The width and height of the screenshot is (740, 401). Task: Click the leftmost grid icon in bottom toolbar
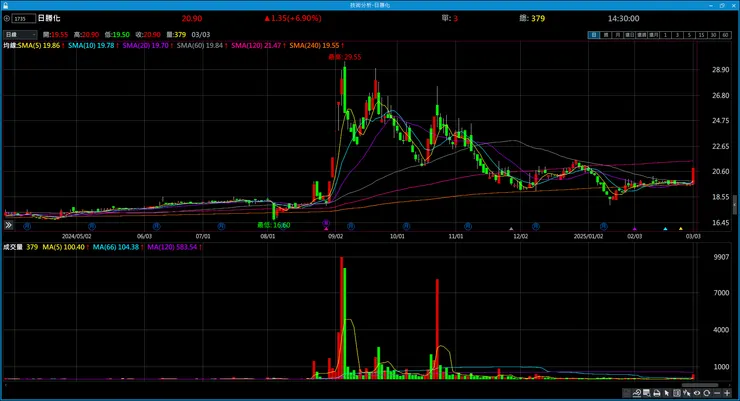click(x=627, y=393)
